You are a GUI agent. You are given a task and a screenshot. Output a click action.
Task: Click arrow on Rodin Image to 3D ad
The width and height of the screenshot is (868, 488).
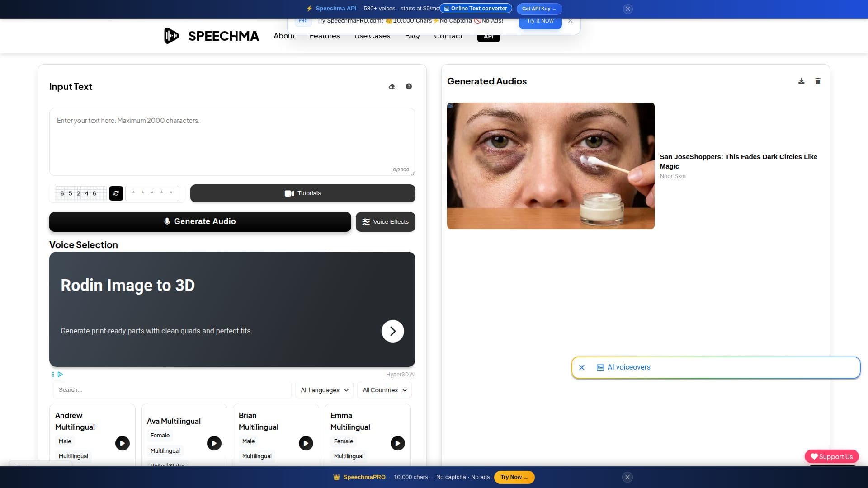coord(392,331)
